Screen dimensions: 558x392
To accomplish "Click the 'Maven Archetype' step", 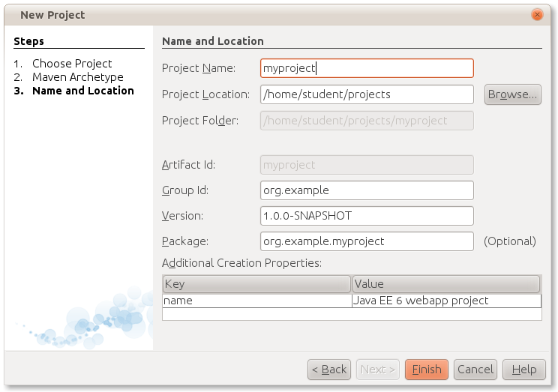I will click(77, 77).
